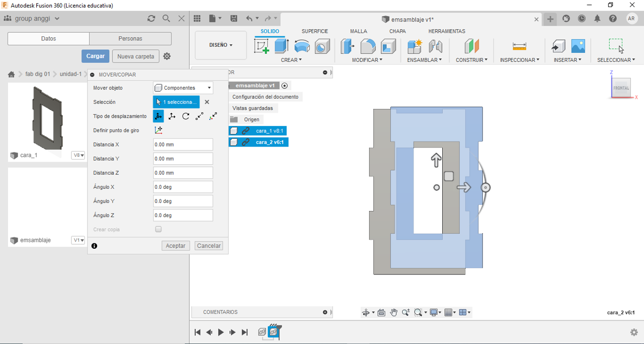Open the data panel grid icon

point(197,19)
